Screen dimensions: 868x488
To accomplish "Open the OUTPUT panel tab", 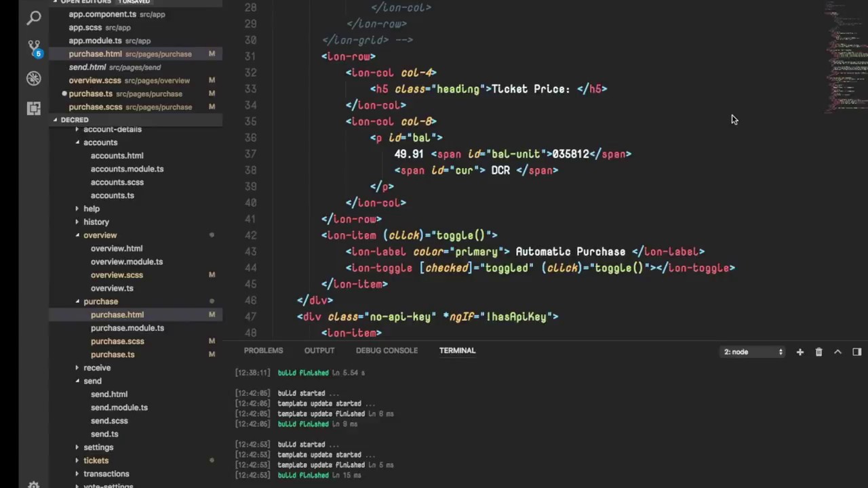I will [x=319, y=350].
